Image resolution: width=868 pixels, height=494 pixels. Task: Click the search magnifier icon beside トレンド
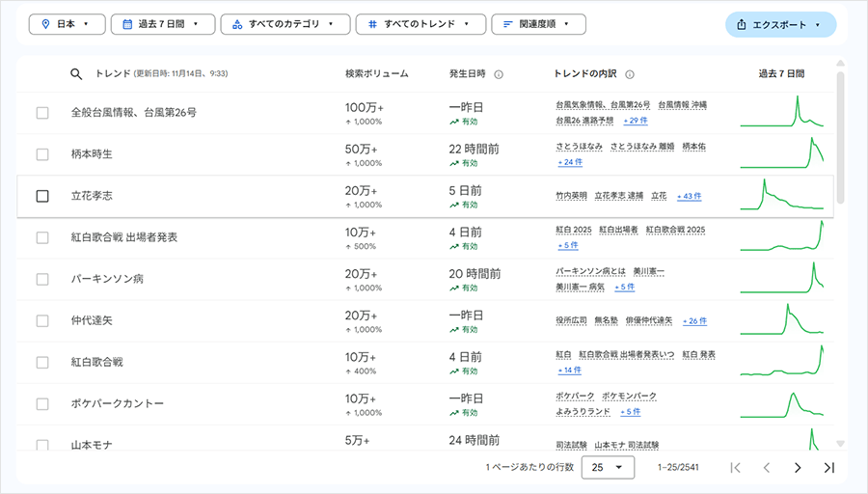[77, 73]
